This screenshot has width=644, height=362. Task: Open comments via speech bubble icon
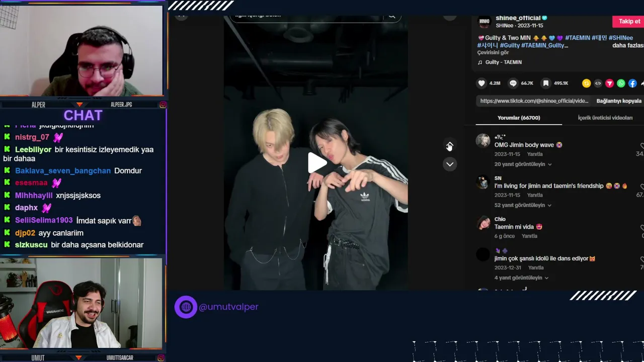(513, 83)
